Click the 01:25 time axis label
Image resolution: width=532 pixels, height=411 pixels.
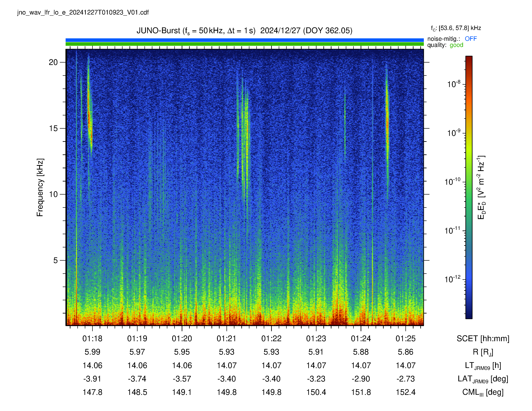(406, 339)
